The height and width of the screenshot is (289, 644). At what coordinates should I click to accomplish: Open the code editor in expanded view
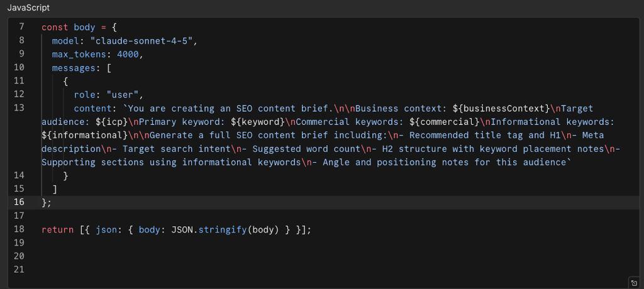pyautogui.click(x=633, y=282)
